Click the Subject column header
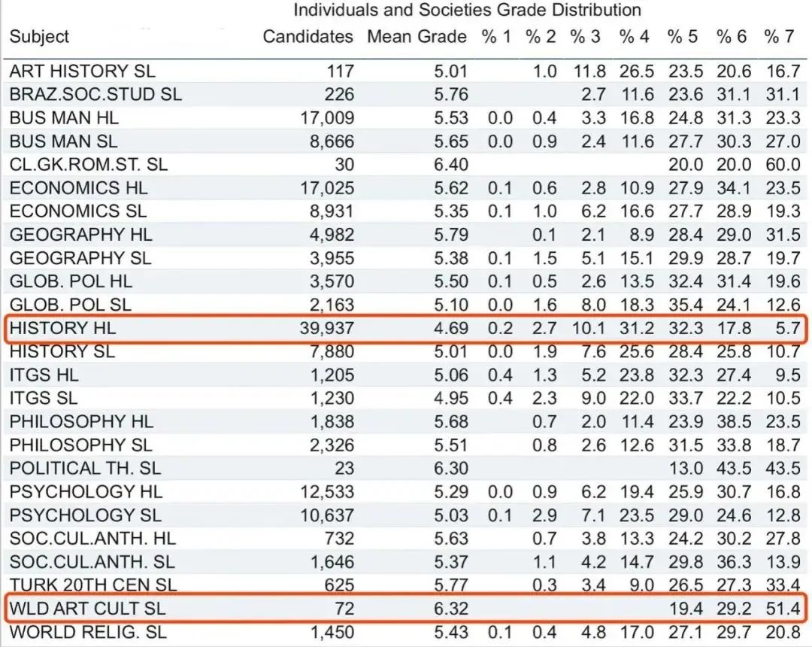The width and height of the screenshot is (812, 647). 39,36
